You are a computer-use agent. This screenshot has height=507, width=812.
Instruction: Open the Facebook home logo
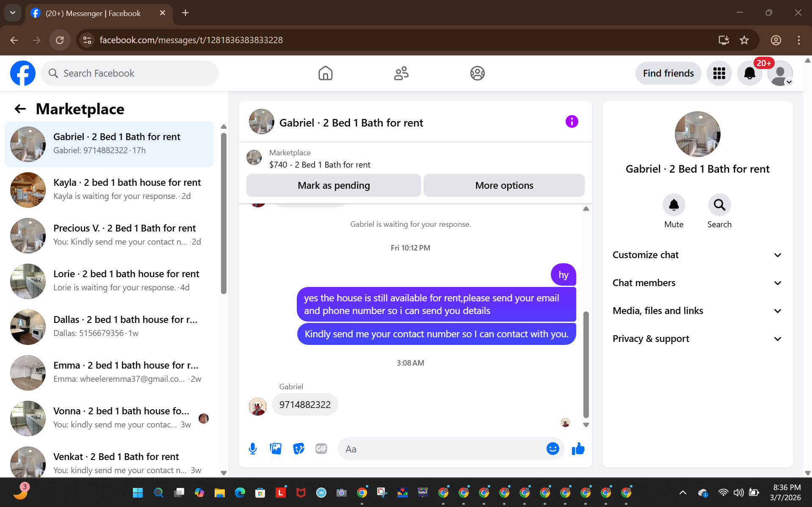tap(23, 73)
